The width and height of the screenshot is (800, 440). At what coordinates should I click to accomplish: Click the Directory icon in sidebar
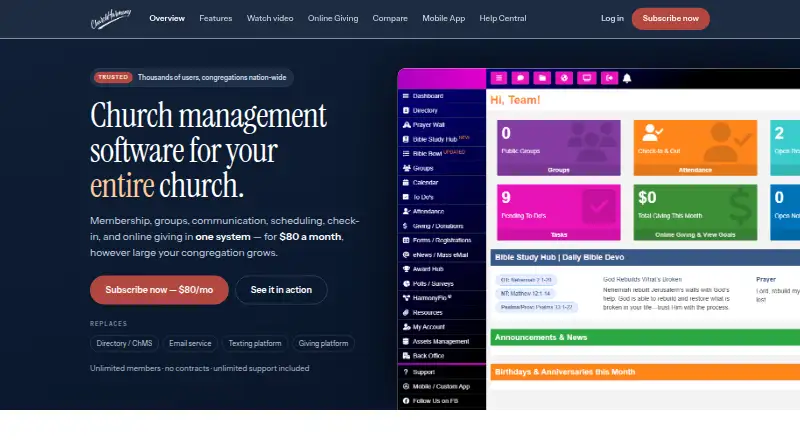point(406,110)
